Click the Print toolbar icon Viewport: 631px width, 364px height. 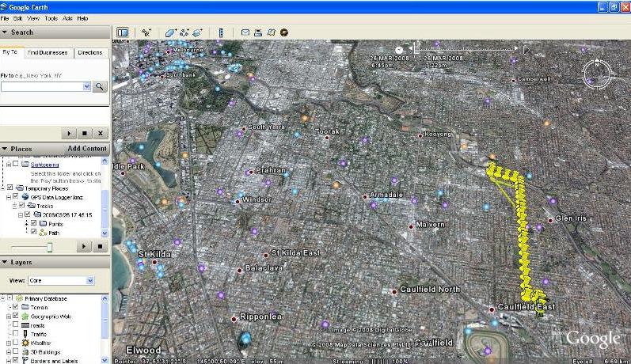258,32
